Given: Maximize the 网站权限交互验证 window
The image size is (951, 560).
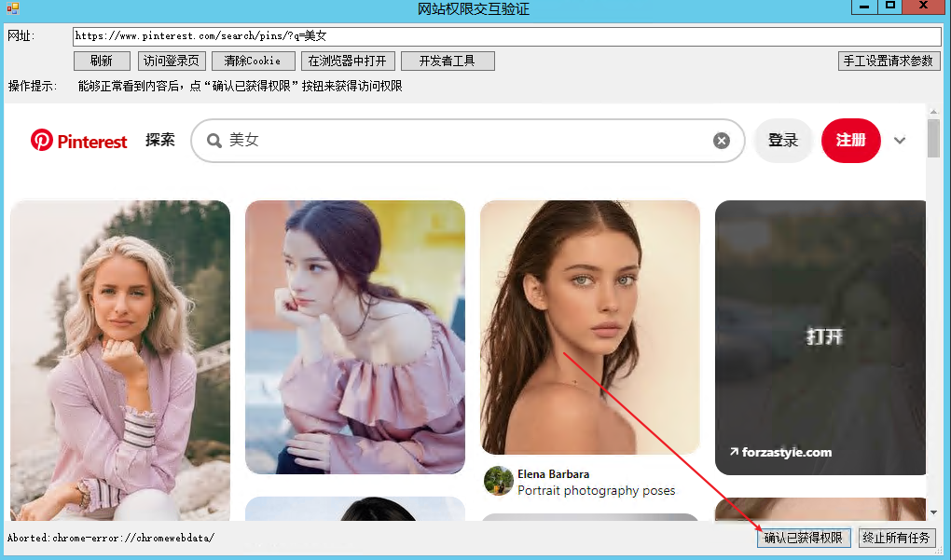Looking at the screenshot, I should (x=889, y=7).
